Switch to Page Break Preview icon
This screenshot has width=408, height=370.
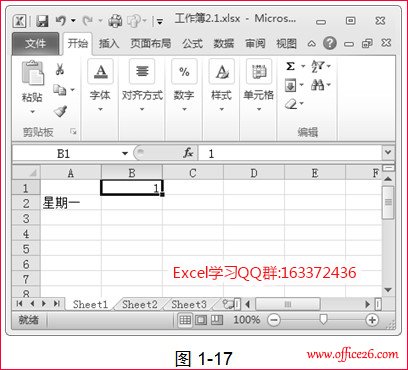[x=217, y=320]
